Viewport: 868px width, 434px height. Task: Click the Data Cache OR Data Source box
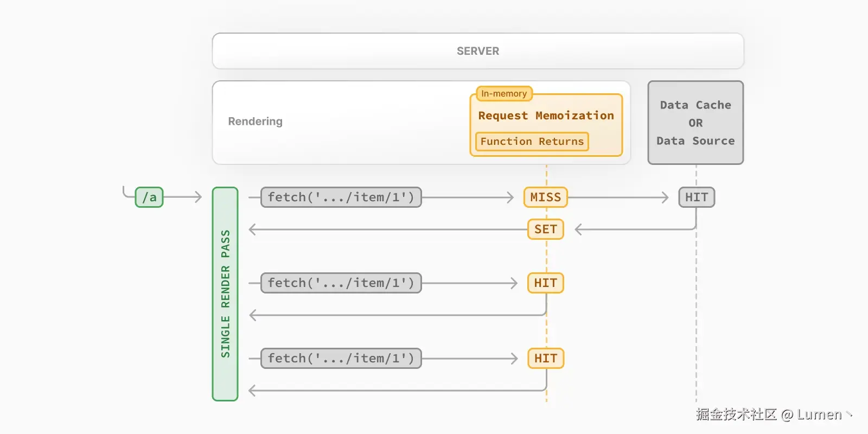pyautogui.click(x=695, y=123)
